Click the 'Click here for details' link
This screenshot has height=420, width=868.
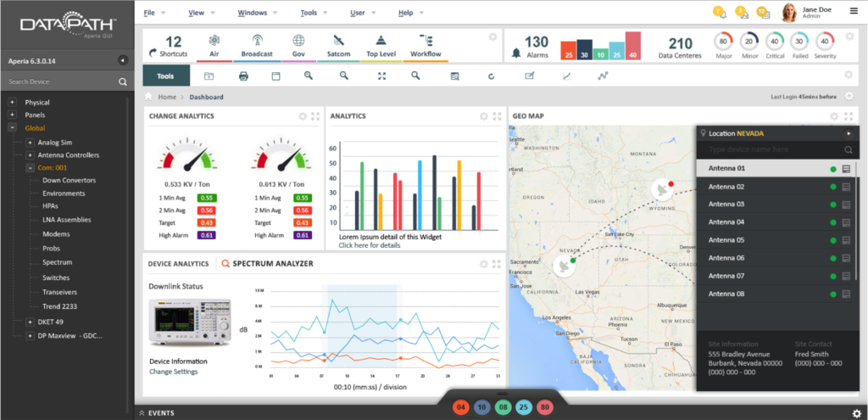pos(369,245)
